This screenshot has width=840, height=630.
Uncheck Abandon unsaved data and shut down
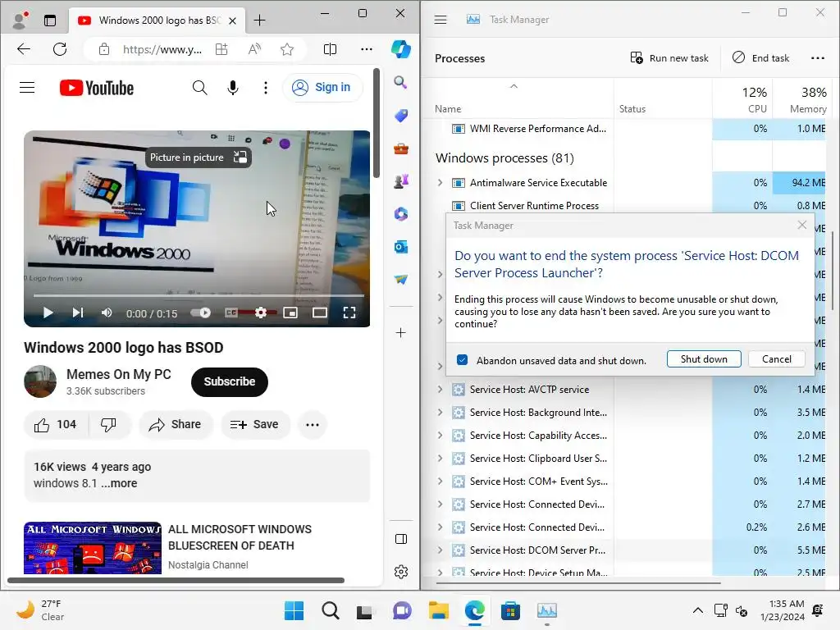point(463,360)
